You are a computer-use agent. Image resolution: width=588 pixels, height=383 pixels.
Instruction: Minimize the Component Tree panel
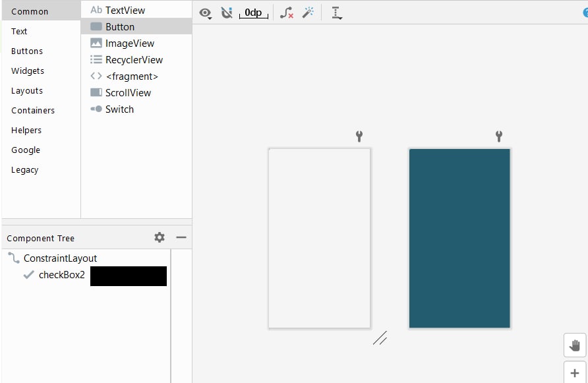pyautogui.click(x=181, y=237)
